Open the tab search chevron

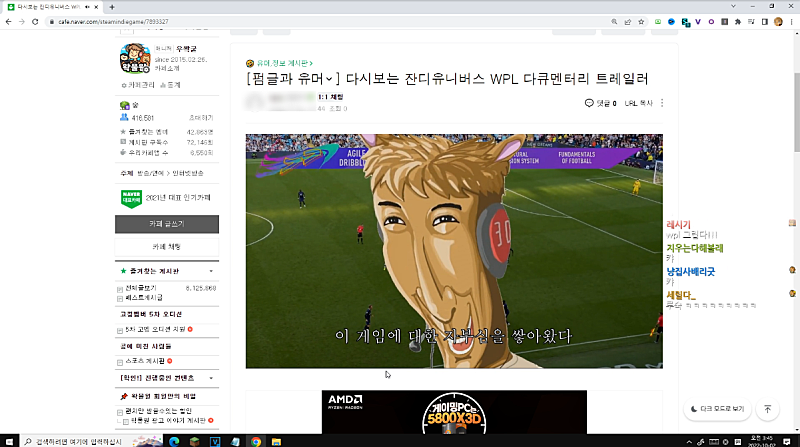point(733,6)
